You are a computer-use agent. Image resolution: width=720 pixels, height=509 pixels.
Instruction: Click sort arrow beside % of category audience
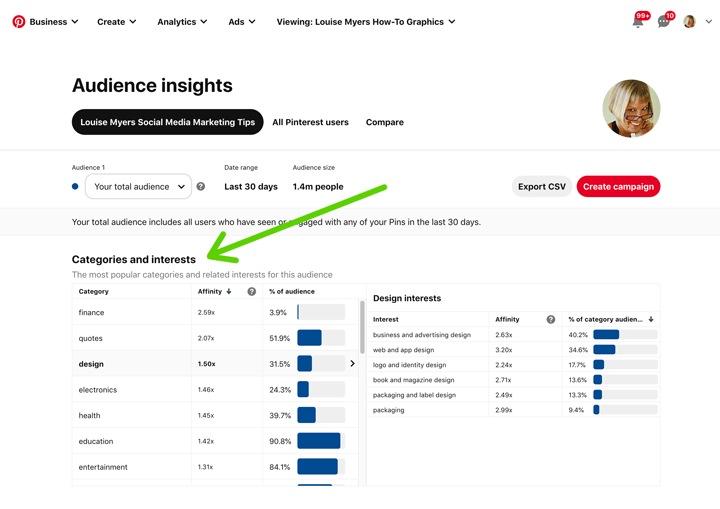coord(651,319)
